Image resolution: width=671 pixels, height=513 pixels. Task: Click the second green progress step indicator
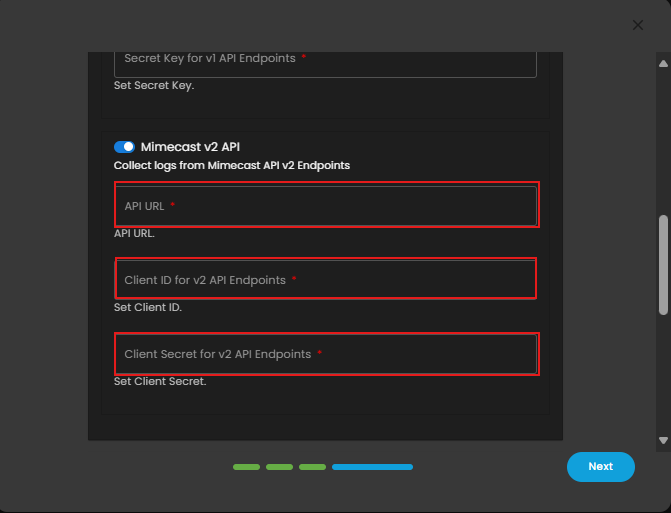click(x=279, y=467)
